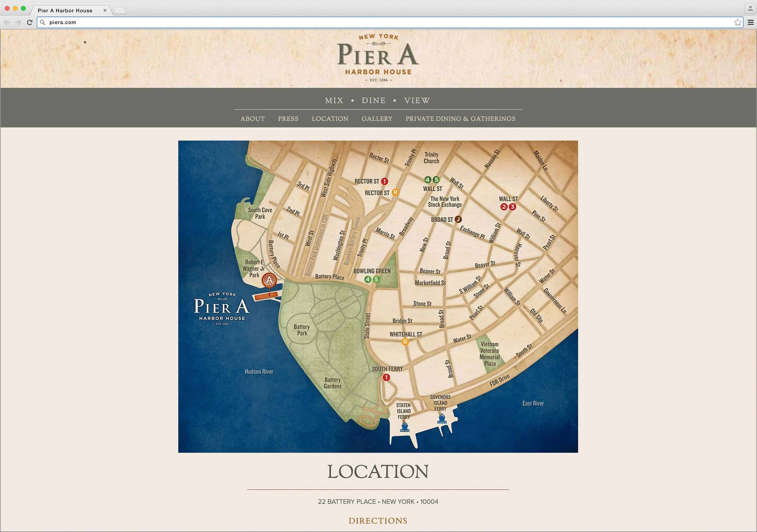Viewport: 757px width, 532px height.
Task: Click the browser back arrow
Action: tap(7, 22)
